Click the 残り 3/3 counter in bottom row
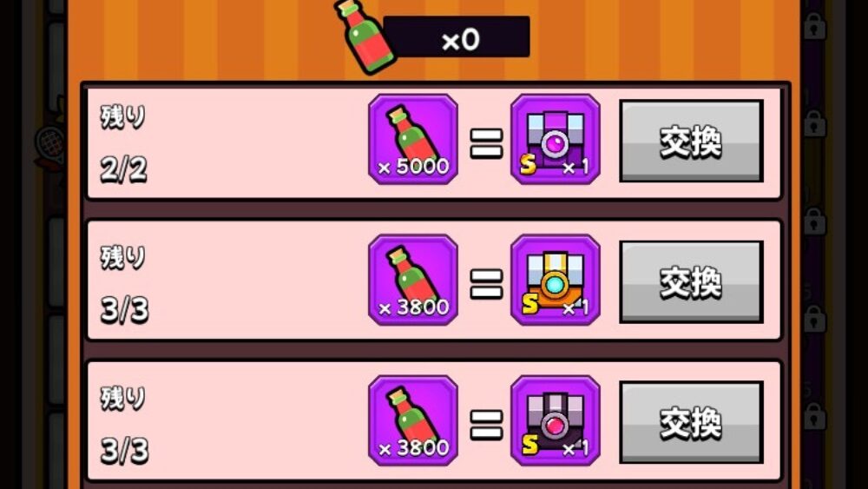Image resolution: width=868 pixels, height=489 pixels. click(x=124, y=425)
